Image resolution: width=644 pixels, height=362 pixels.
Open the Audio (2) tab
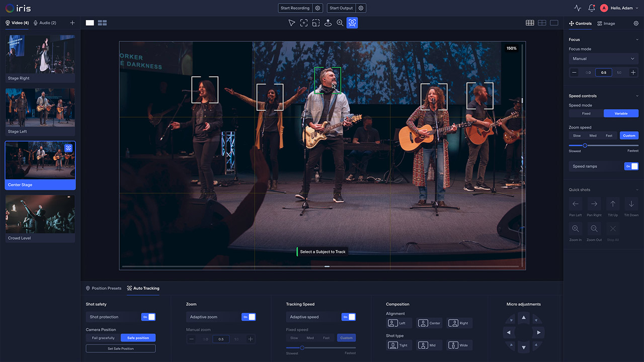click(45, 23)
